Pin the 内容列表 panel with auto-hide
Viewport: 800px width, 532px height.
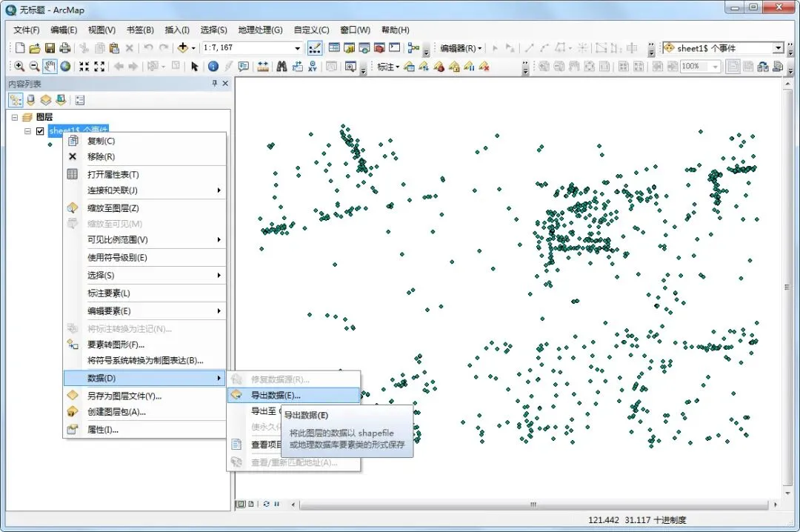(x=215, y=83)
